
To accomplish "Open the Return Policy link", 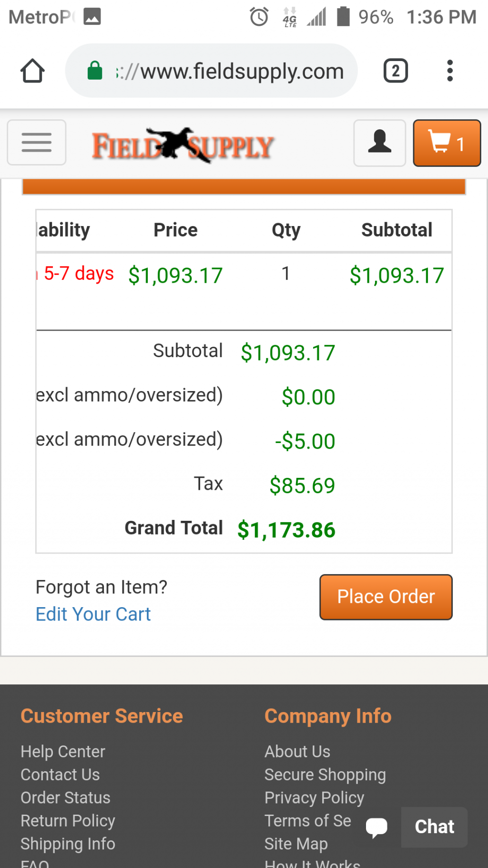I will (x=68, y=821).
